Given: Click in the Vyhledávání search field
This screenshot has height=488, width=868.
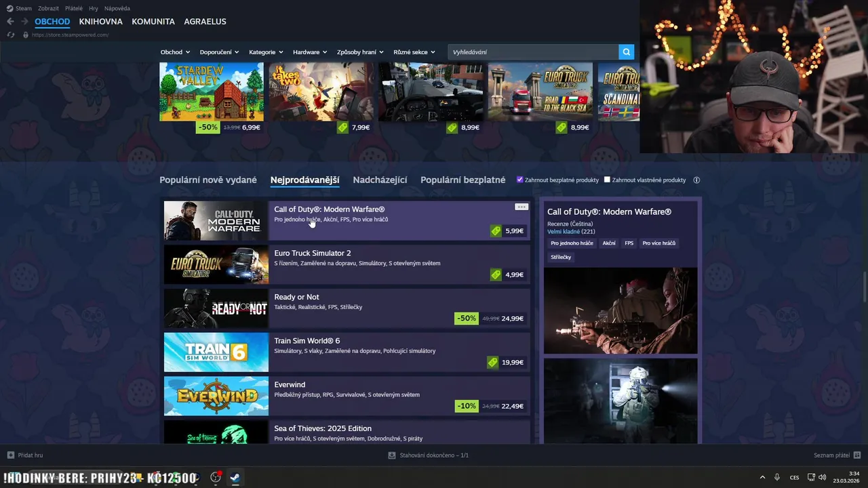Looking at the screenshot, I should [x=533, y=52].
